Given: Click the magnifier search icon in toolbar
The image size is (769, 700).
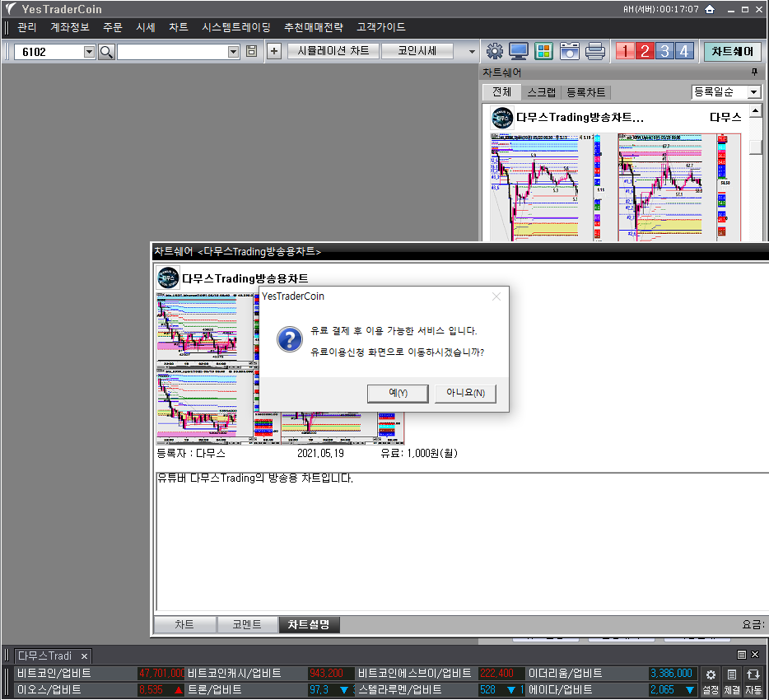Looking at the screenshot, I should point(106,52).
